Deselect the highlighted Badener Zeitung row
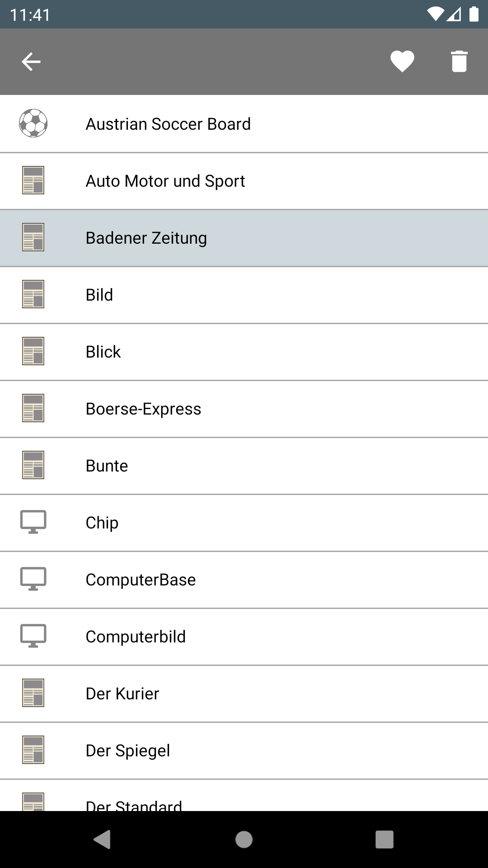Image resolution: width=488 pixels, height=868 pixels. pyautogui.click(x=244, y=238)
